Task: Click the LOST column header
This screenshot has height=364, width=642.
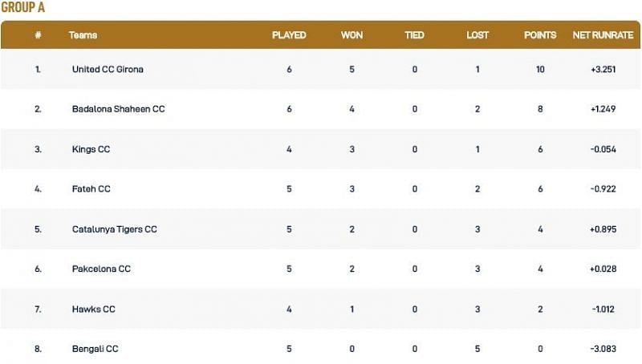Action: [x=477, y=35]
